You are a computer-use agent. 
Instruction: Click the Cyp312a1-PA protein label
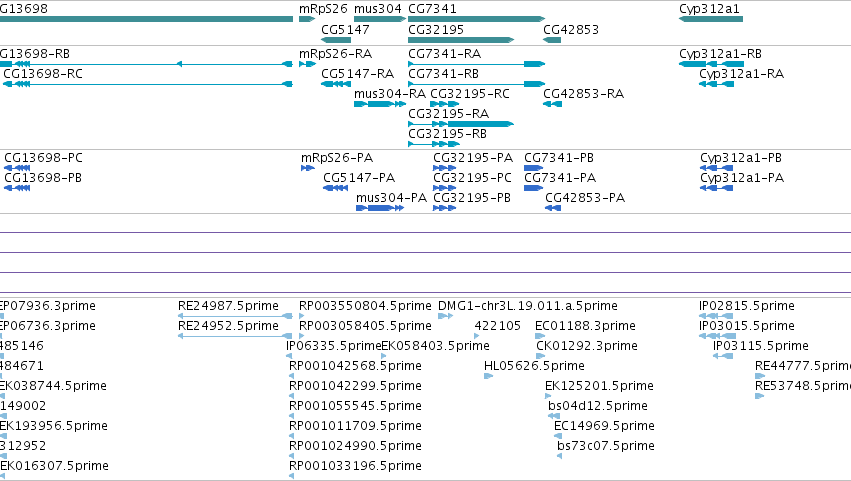tap(742, 178)
